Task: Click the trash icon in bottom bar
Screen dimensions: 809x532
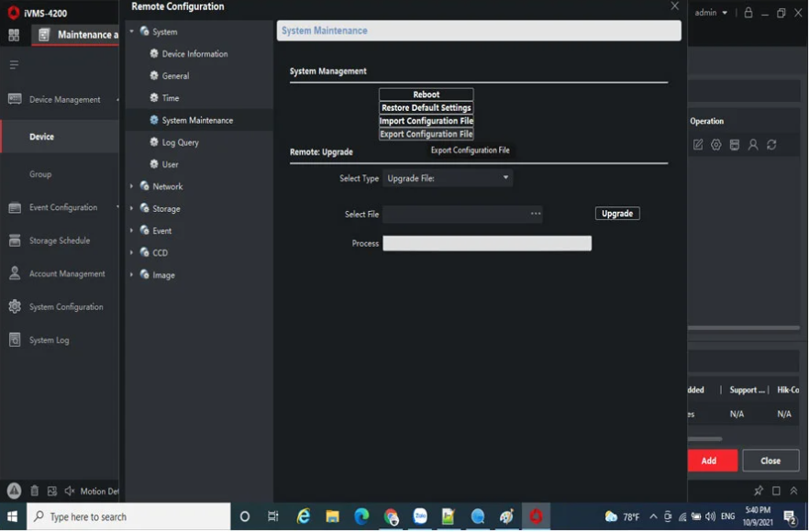Action: [x=35, y=492]
